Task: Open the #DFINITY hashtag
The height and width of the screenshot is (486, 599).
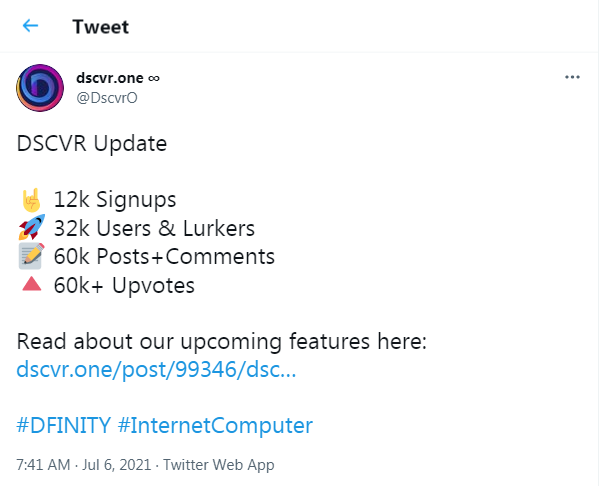Action: (63, 425)
